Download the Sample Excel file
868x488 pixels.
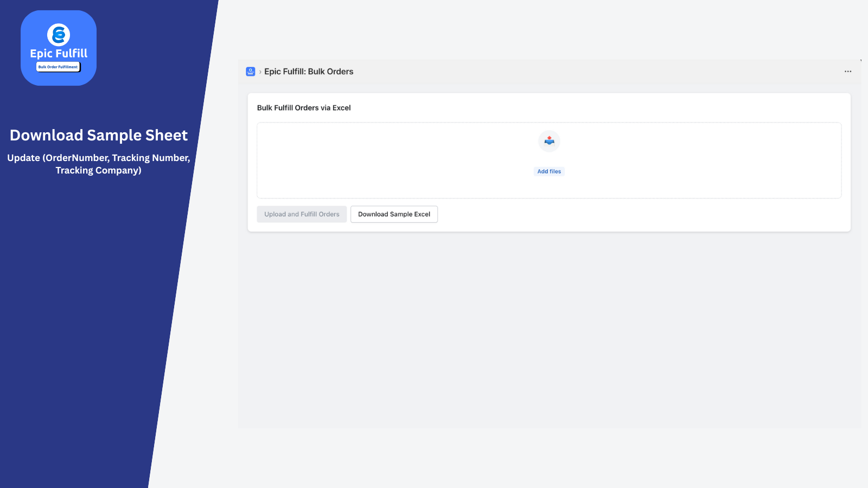pyautogui.click(x=394, y=214)
